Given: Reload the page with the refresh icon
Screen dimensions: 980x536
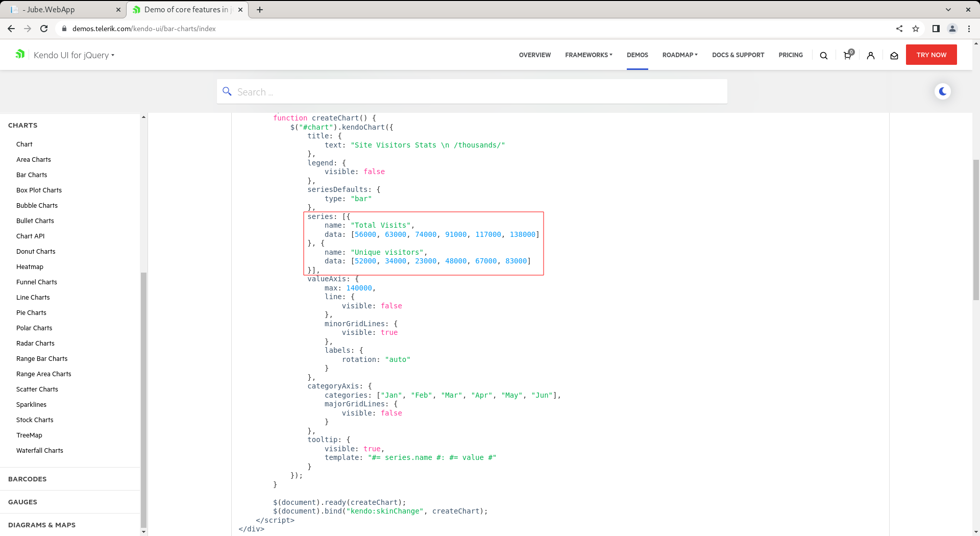Looking at the screenshot, I should tap(44, 29).
